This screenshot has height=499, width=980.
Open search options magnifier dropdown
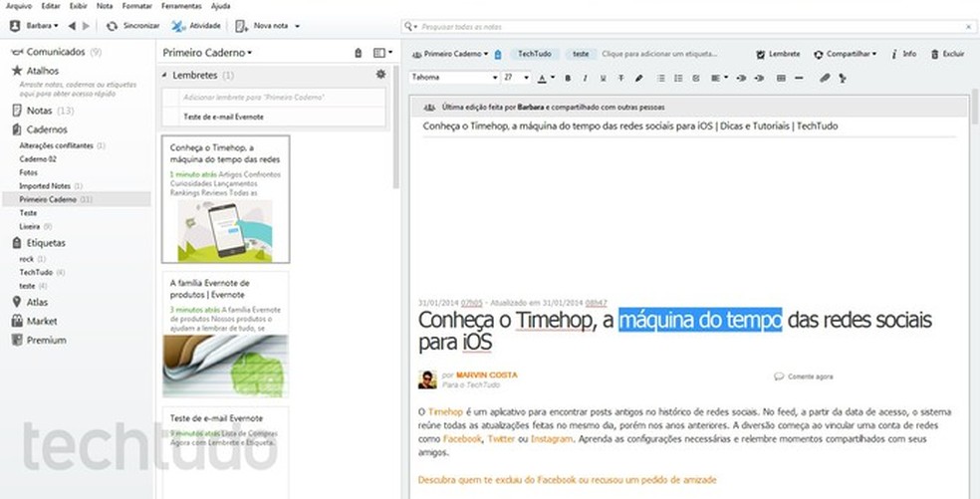(410, 27)
